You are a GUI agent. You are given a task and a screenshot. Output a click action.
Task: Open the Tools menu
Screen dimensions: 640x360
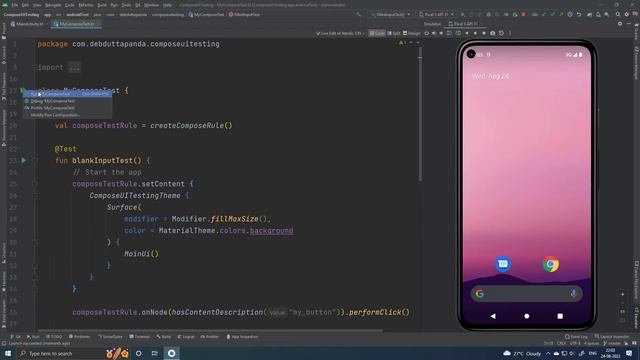coord(127,5)
